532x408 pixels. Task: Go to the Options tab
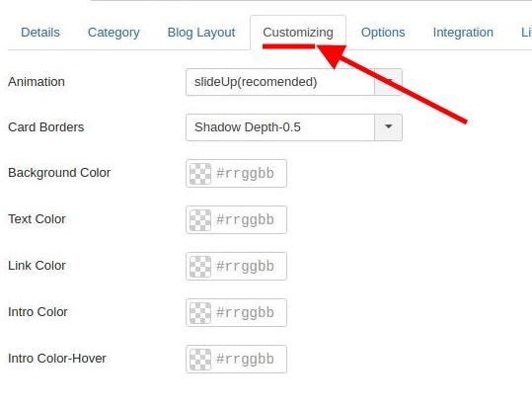pos(383,33)
